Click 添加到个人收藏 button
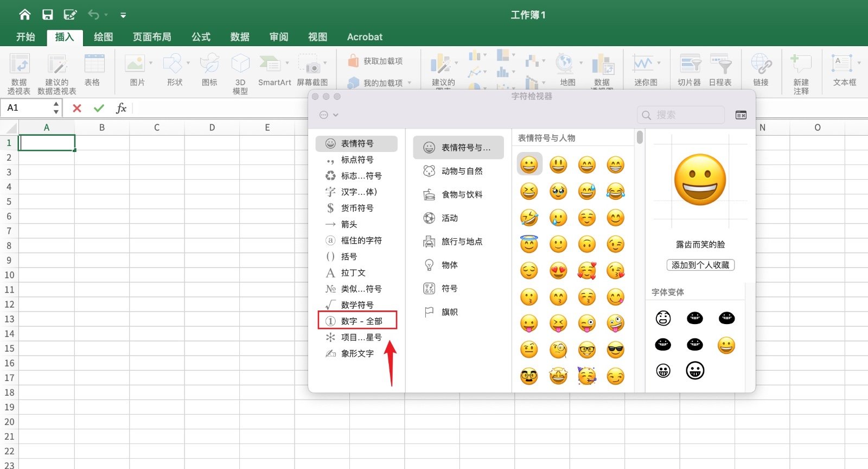 [x=700, y=265]
